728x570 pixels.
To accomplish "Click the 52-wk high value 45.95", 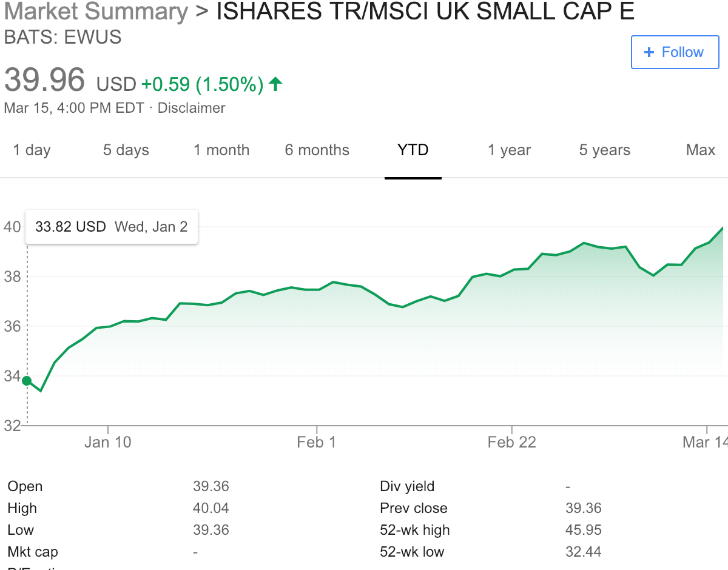I will 583,530.
